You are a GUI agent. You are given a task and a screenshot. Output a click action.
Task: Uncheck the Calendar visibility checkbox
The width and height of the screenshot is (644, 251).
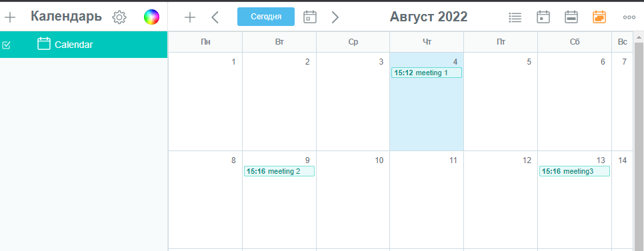6,45
